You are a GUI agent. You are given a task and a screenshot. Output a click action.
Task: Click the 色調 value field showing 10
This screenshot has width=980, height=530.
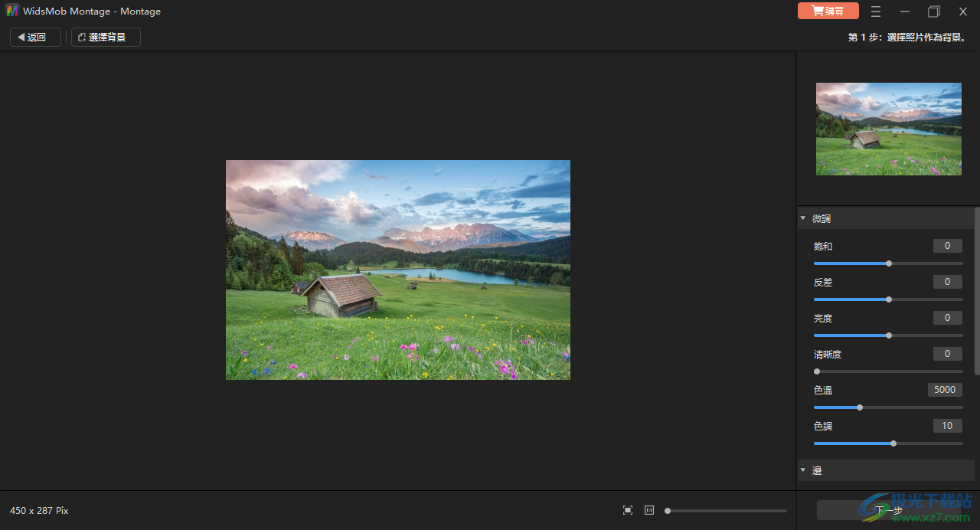(x=948, y=426)
